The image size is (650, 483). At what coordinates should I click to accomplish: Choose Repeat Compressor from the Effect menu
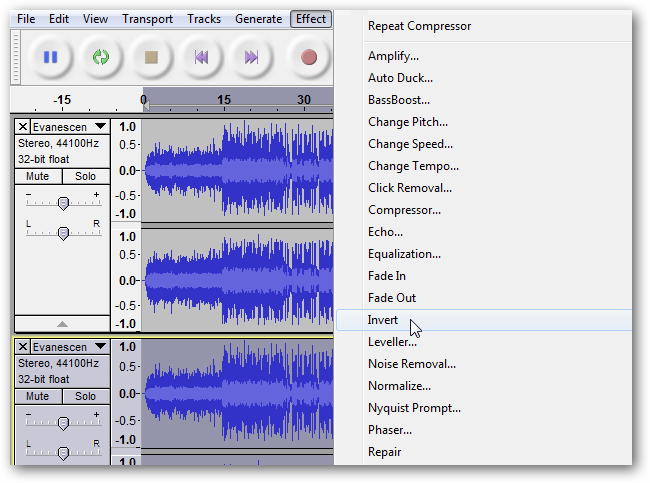[484, 26]
